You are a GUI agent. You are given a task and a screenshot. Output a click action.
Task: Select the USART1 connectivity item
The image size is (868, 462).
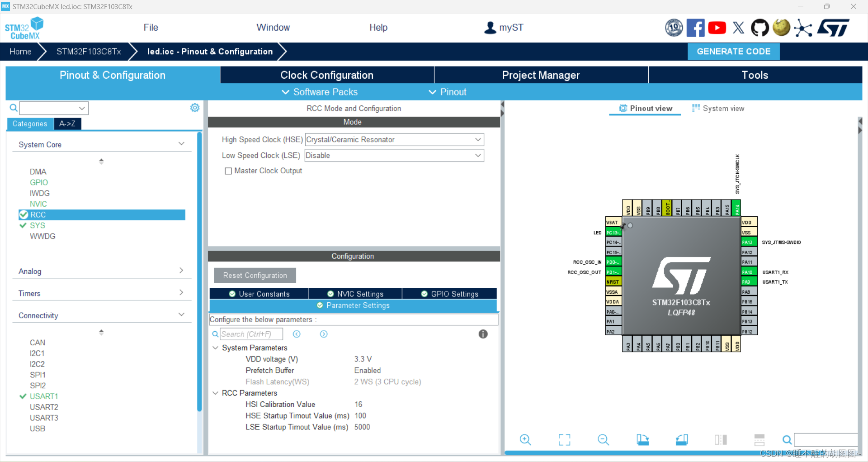click(44, 396)
